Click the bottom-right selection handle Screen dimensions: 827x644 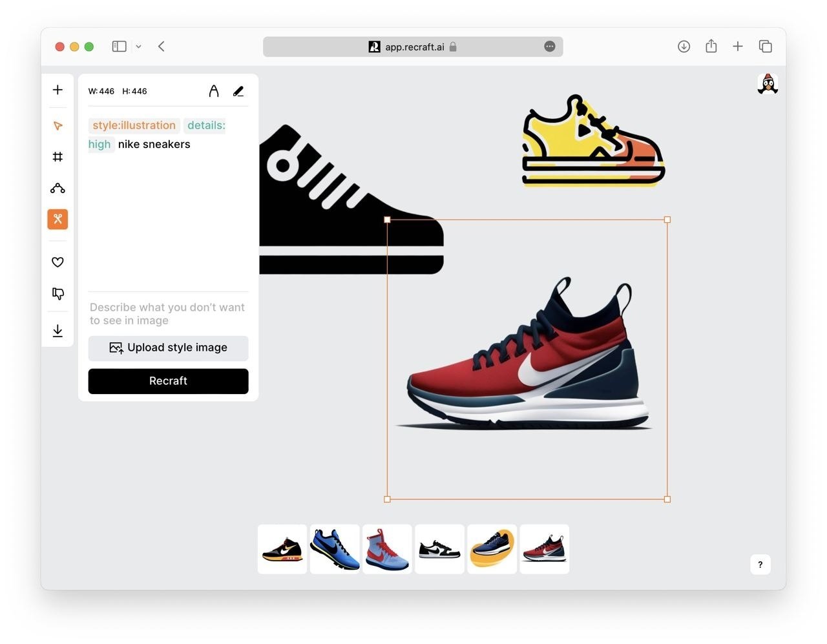click(667, 499)
